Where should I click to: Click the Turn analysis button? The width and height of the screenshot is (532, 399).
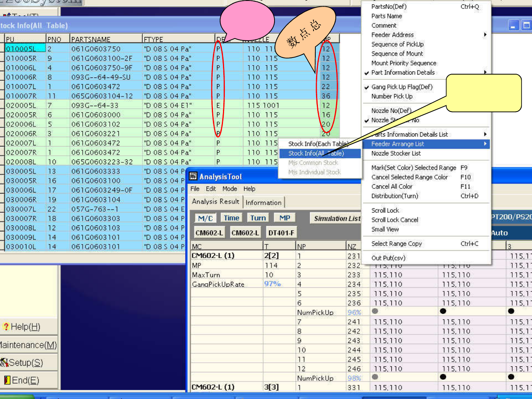(258, 218)
